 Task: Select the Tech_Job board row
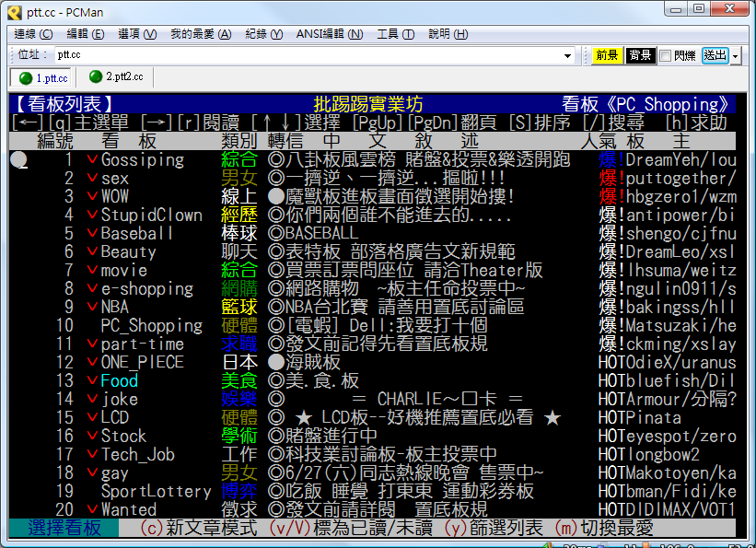pyautogui.click(x=372, y=454)
